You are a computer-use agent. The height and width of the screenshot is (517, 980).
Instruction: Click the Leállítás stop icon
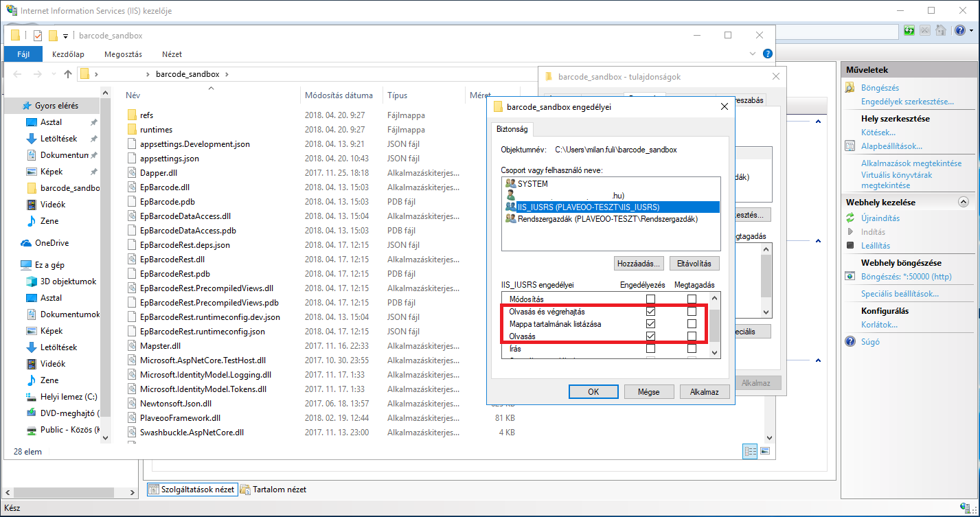pos(850,245)
